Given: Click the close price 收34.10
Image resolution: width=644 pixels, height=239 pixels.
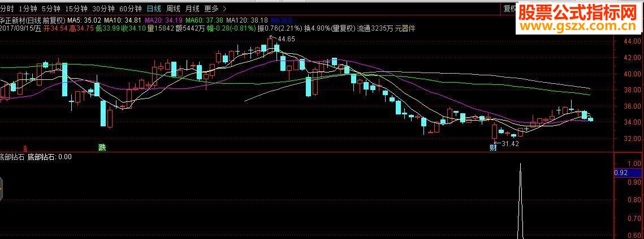Looking at the screenshot, I should click(133, 29).
